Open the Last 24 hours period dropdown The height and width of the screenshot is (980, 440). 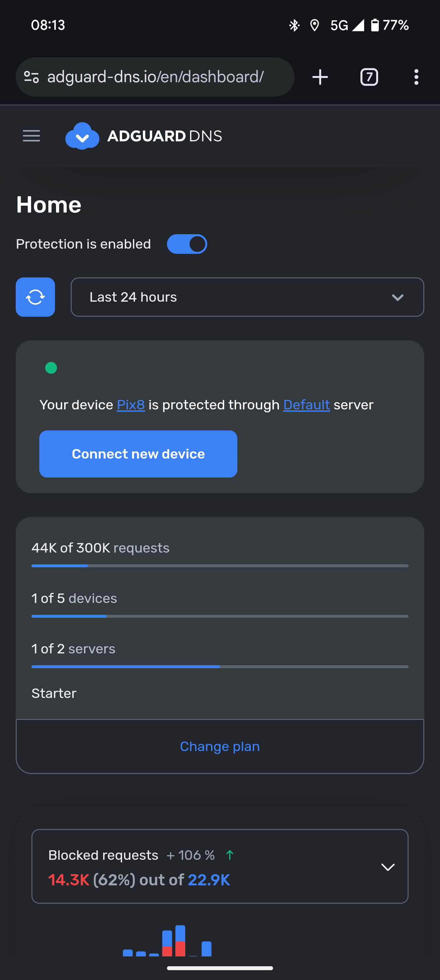[x=247, y=297]
